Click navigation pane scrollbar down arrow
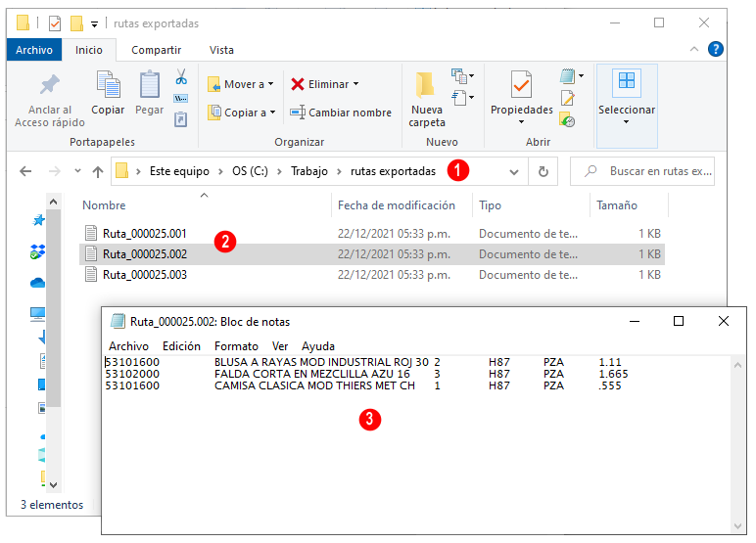 (54, 485)
